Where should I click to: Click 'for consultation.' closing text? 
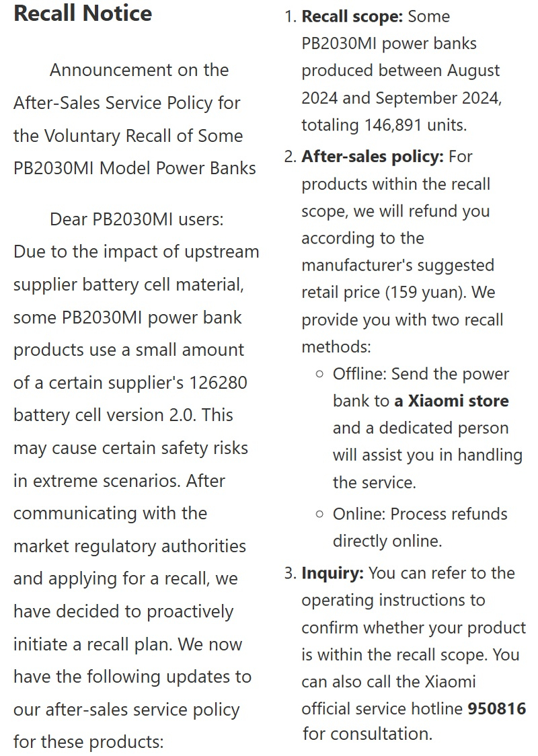point(368,734)
